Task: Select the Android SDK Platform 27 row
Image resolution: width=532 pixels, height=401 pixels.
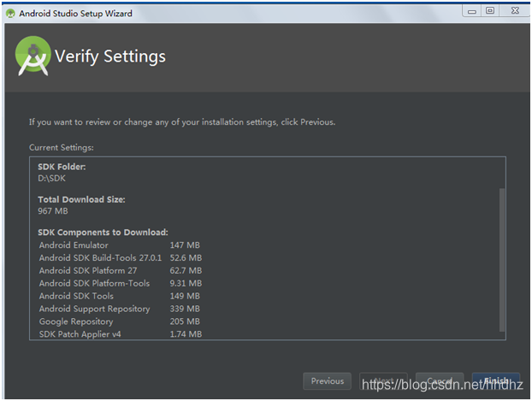Action: [x=120, y=270]
